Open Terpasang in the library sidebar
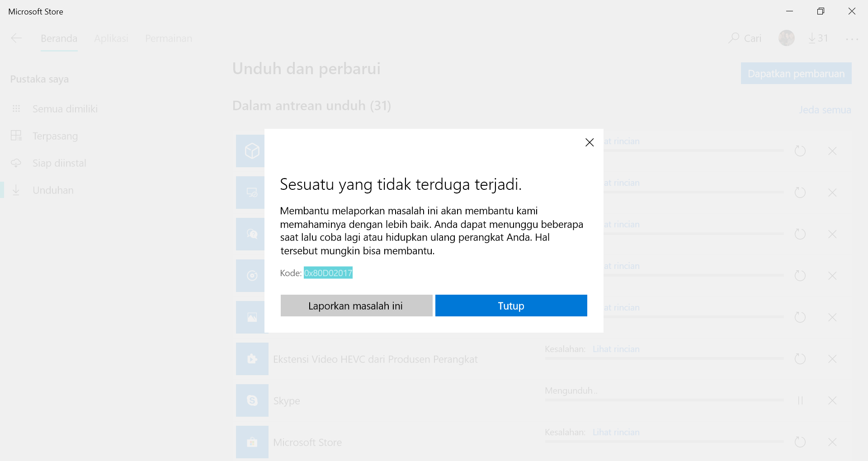 [44, 136]
